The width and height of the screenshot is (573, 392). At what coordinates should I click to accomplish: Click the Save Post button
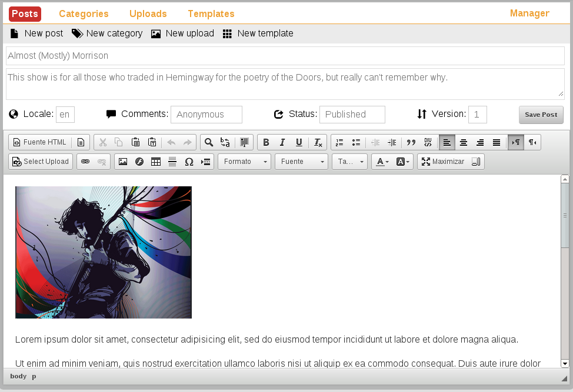coord(541,115)
